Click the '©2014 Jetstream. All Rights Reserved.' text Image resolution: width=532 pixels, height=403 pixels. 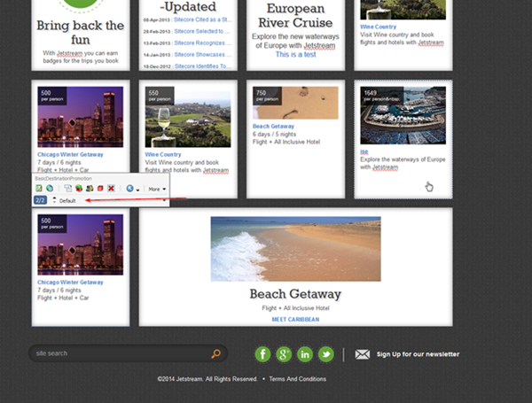click(207, 379)
